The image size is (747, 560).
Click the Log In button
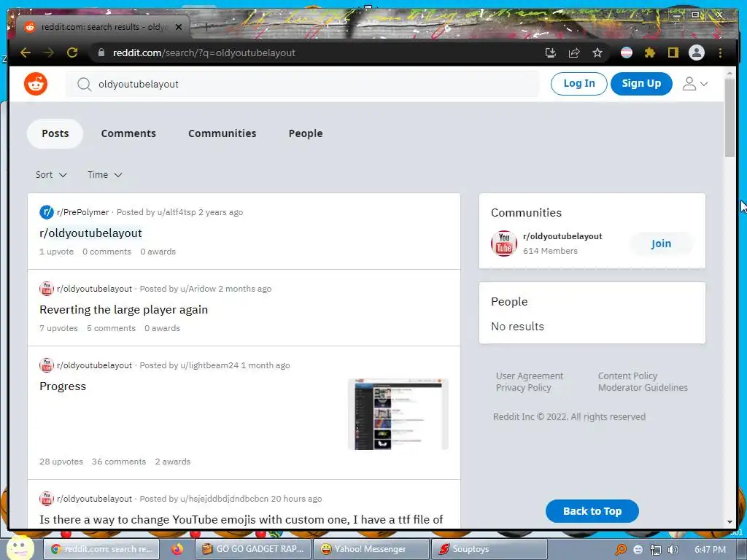[x=578, y=83]
